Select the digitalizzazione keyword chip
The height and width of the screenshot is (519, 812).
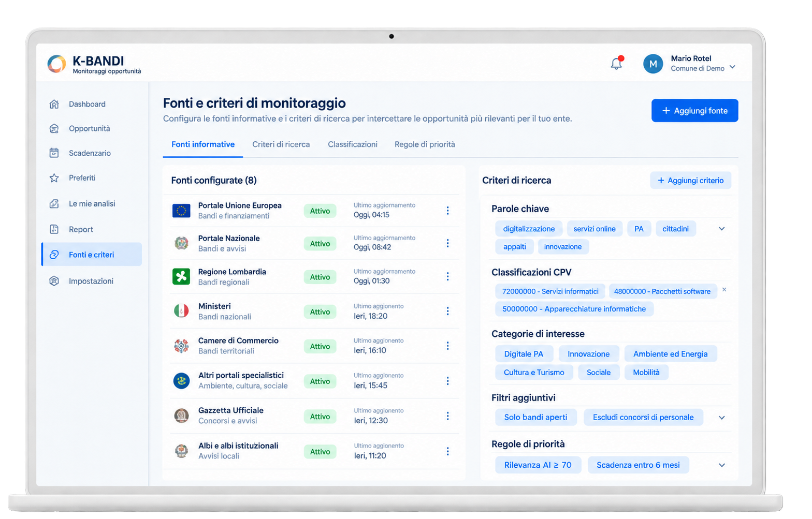point(529,229)
